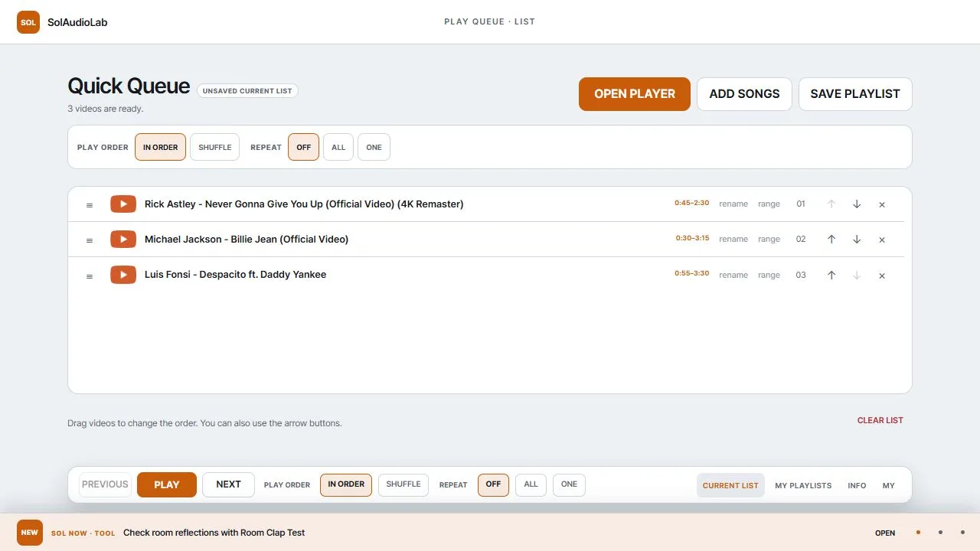
Task: Click the 0:30–3:15 time range label
Action: click(x=692, y=239)
